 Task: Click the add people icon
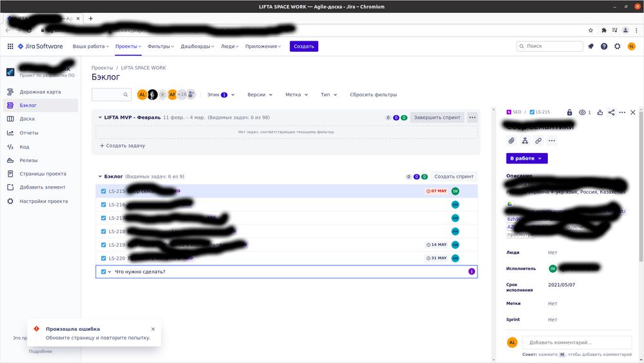tap(192, 94)
